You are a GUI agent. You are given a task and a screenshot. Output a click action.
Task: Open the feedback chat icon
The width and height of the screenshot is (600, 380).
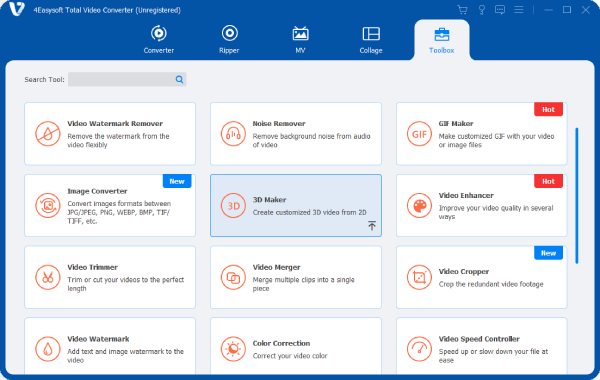[500, 10]
